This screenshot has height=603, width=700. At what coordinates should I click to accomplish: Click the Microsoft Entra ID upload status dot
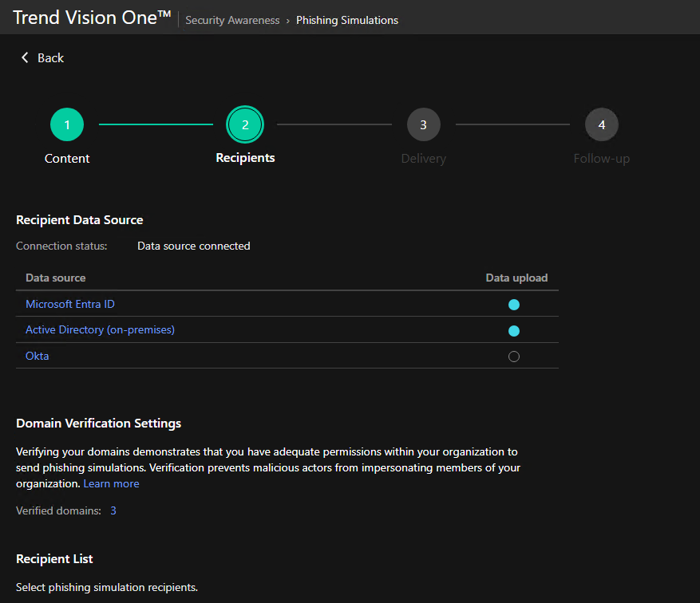click(514, 305)
